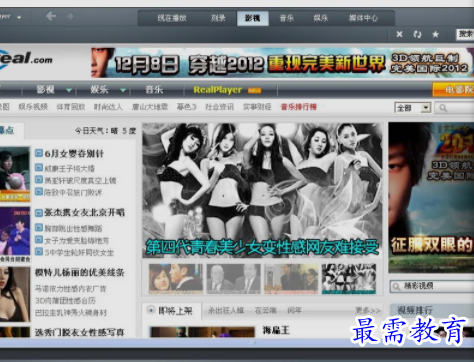Switch to the 刻录 tab

[218, 18]
